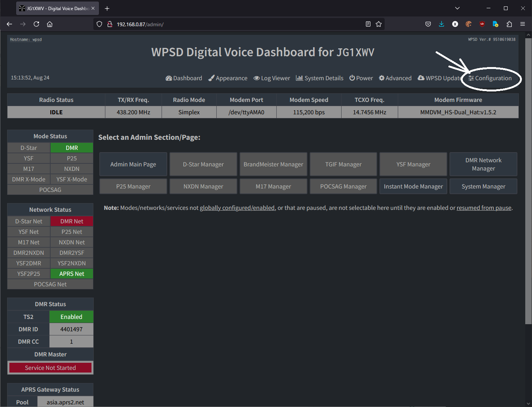Open the BrandMeister Manager
The width and height of the screenshot is (532, 407).
point(273,164)
